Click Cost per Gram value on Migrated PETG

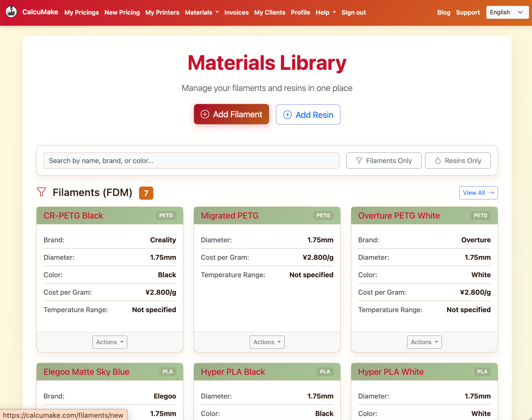tap(318, 257)
